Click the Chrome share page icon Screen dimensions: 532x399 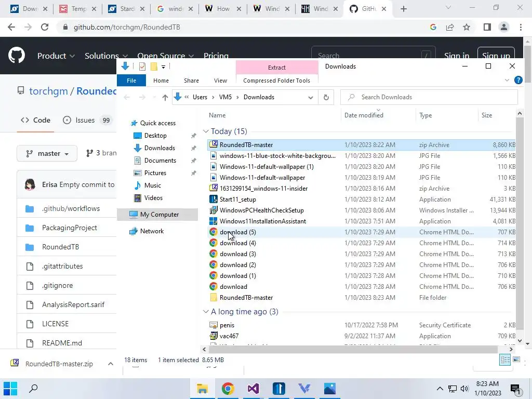click(450, 27)
